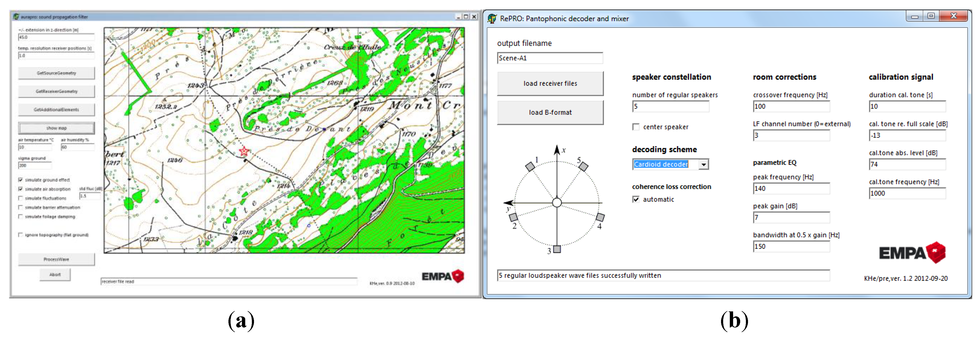This screenshot has width=980, height=345.
Task: Click speaker 2 square in the constellation diagram
Action: 513,217
